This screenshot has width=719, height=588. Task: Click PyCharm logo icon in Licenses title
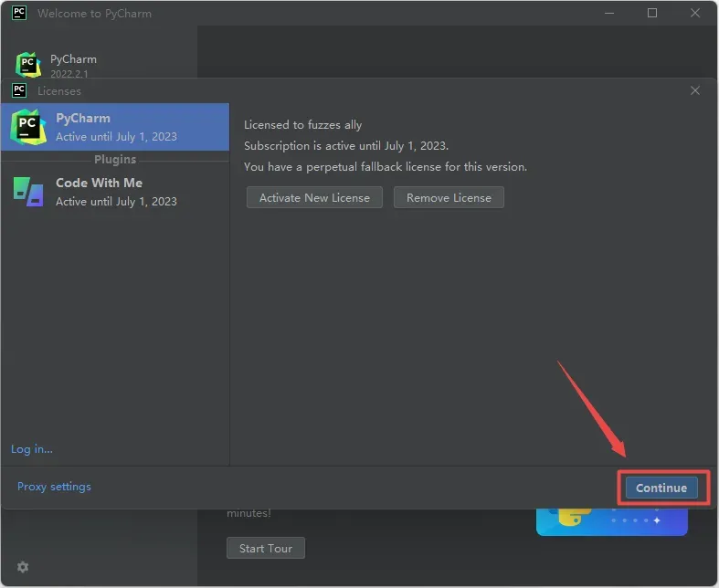pyautogui.click(x=19, y=90)
